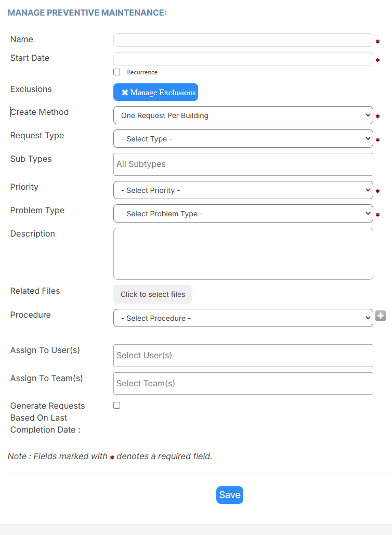Click the X icon in Manage Exclusions
Screen dimensions: 392x535
pyautogui.click(x=125, y=93)
